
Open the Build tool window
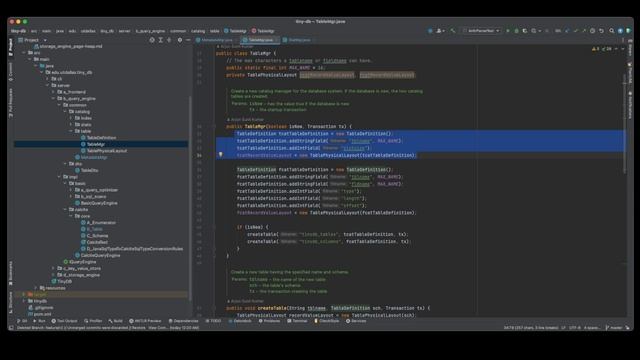point(115,321)
